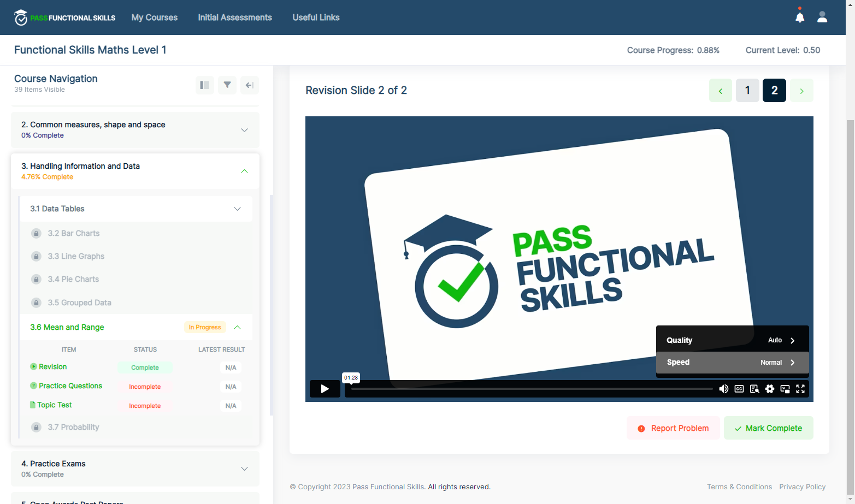Click the In Progress badge on 3.6

click(205, 327)
